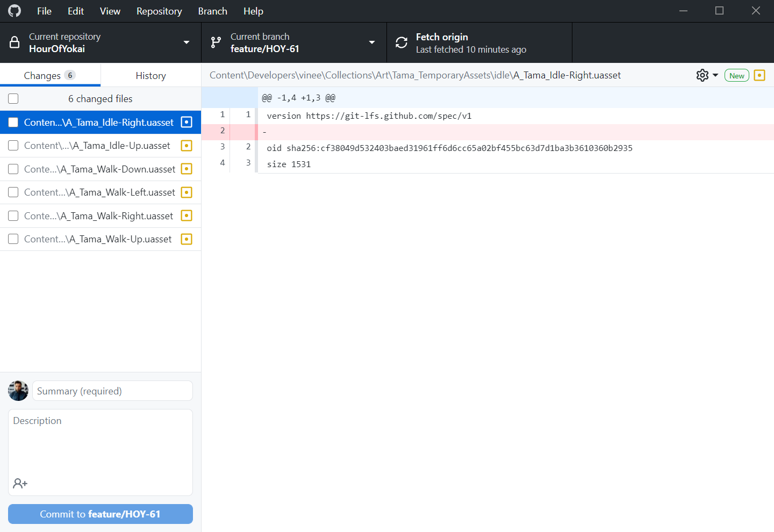Screen dimensions: 774x532
Task: Click the branch icon next to Current branch
Action: click(216, 42)
